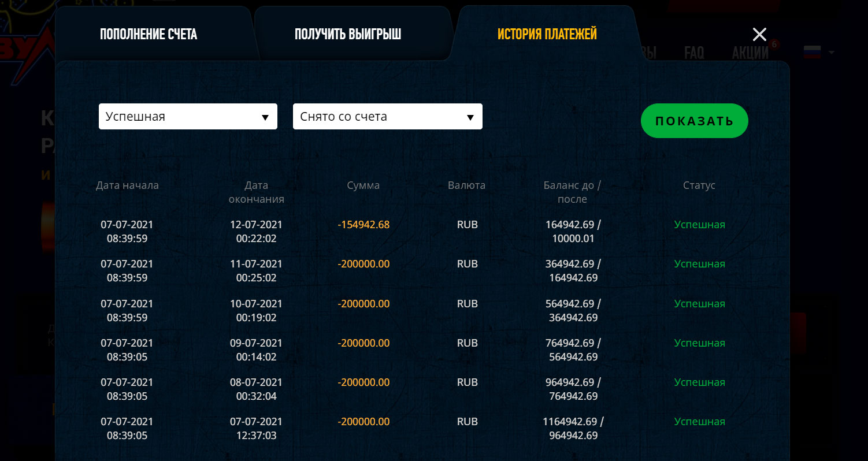
Task: Click Успешная status in the 07-07-2021 12:37:03 row
Action: pyautogui.click(x=699, y=422)
